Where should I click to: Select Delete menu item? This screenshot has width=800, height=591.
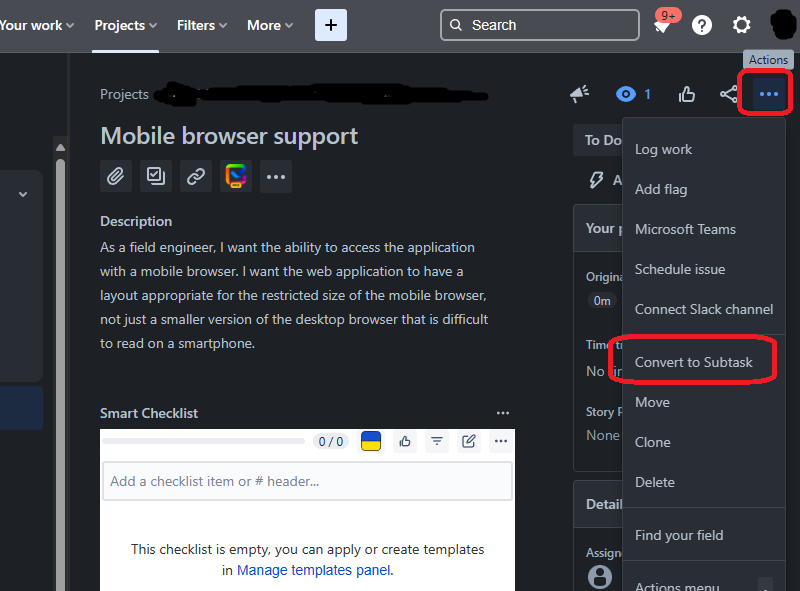(x=703, y=482)
